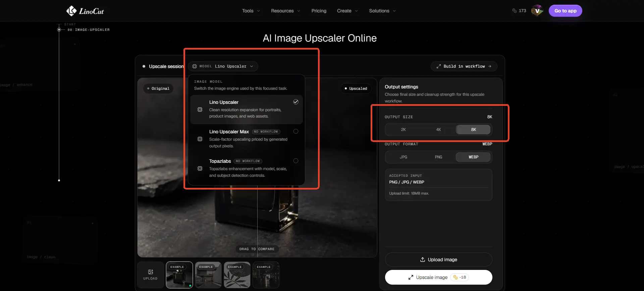Select the Lino Upscaler Max radio button
This screenshot has height=291, width=644.
click(296, 131)
